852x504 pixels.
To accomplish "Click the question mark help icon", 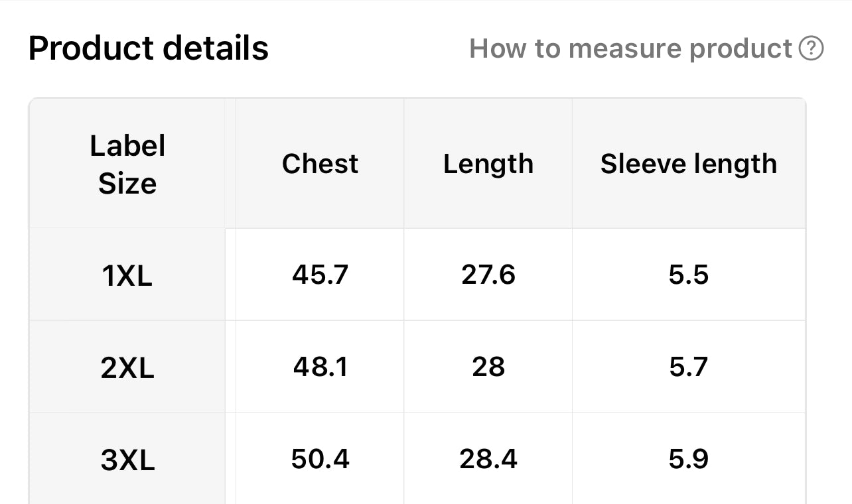I will click(x=811, y=48).
